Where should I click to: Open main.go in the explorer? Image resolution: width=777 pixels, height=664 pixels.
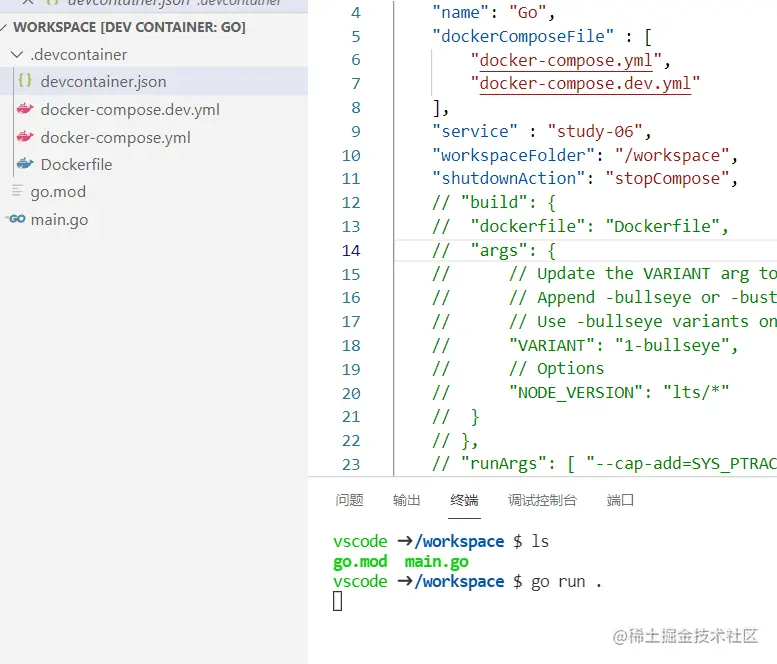[59, 220]
